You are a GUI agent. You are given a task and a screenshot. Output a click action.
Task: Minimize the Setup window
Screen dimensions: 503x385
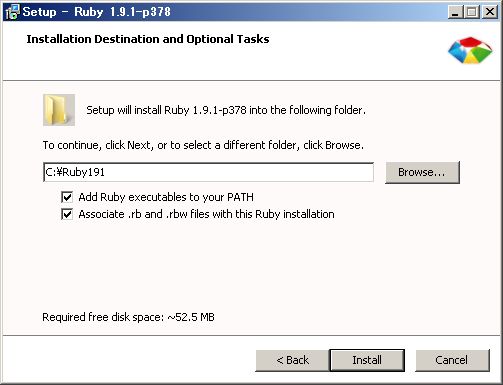coord(455,12)
